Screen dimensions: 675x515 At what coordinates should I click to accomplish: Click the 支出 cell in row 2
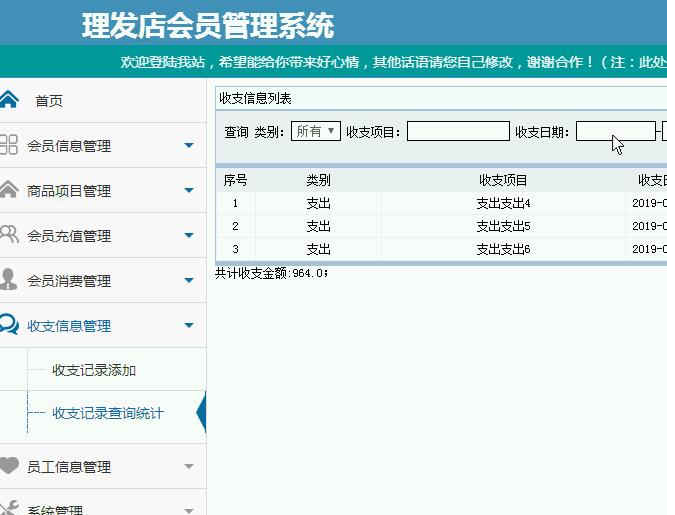[318, 226]
